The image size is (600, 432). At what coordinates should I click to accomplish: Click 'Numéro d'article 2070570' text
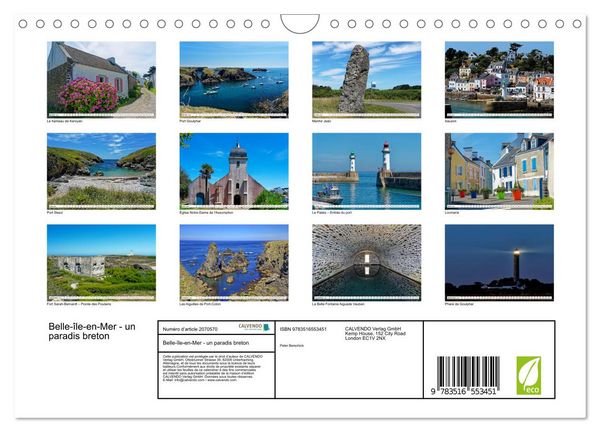click(190, 329)
